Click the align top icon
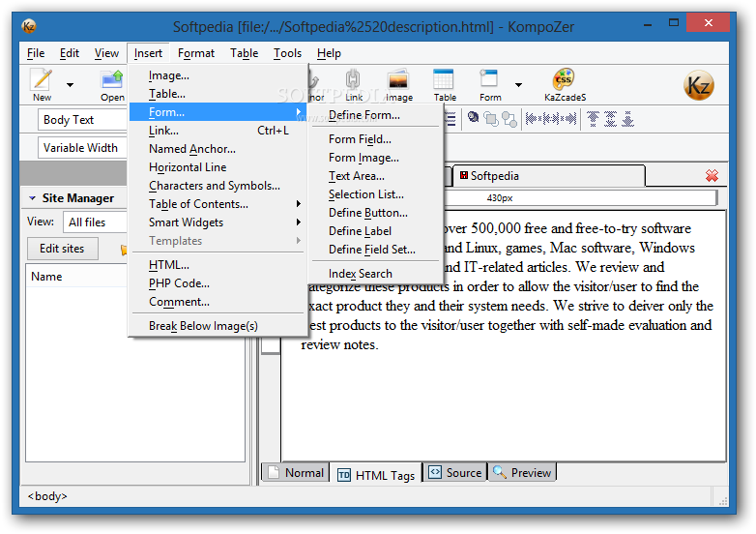This screenshot has height=534, width=756. (x=593, y=119)
